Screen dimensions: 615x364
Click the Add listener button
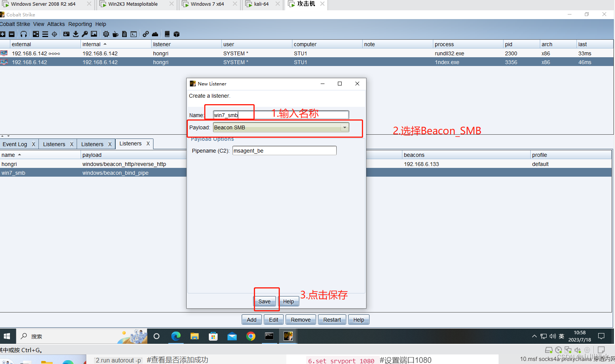click(x=252, y=320)
